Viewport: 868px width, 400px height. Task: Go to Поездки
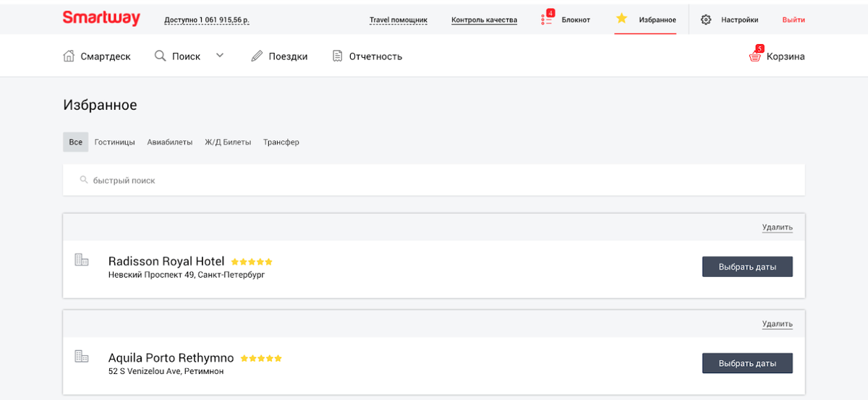[288, 56]
